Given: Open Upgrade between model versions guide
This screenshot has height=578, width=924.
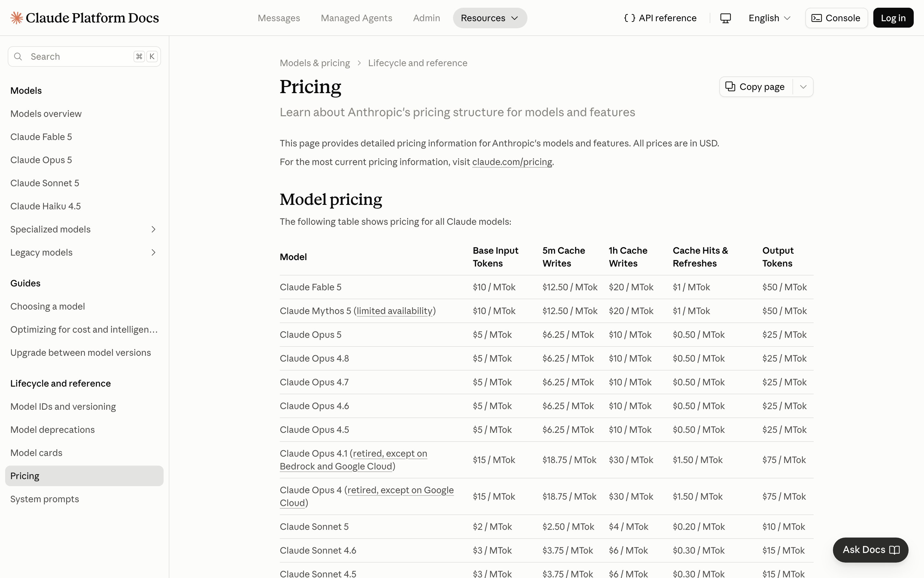Looking at the screenshot, I should (x=81, y=353).
